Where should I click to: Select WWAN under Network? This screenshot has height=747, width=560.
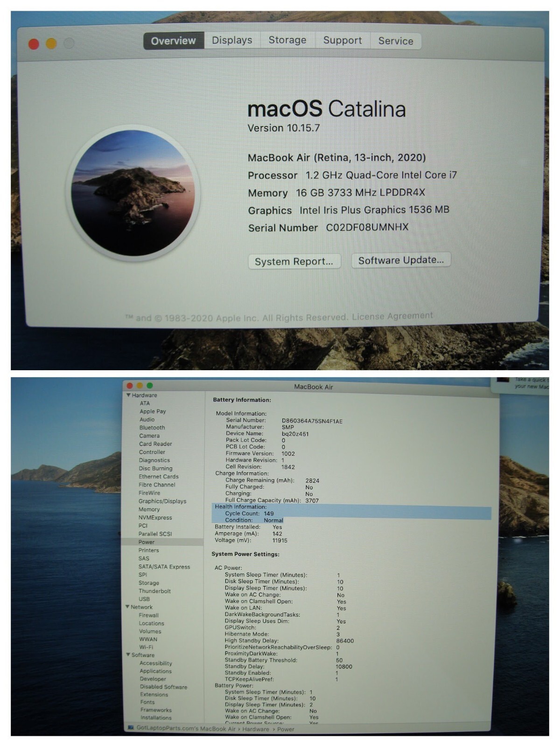coord(148,639)
